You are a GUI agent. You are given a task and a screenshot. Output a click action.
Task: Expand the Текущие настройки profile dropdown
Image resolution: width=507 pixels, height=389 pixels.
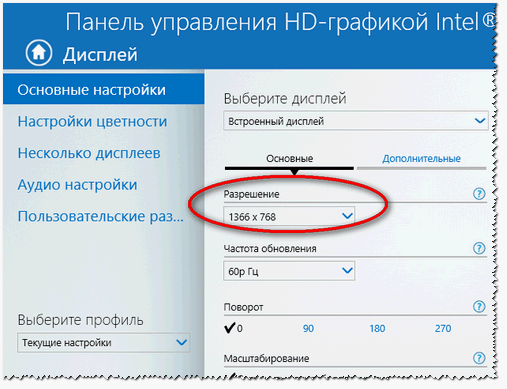click(103, 342)
